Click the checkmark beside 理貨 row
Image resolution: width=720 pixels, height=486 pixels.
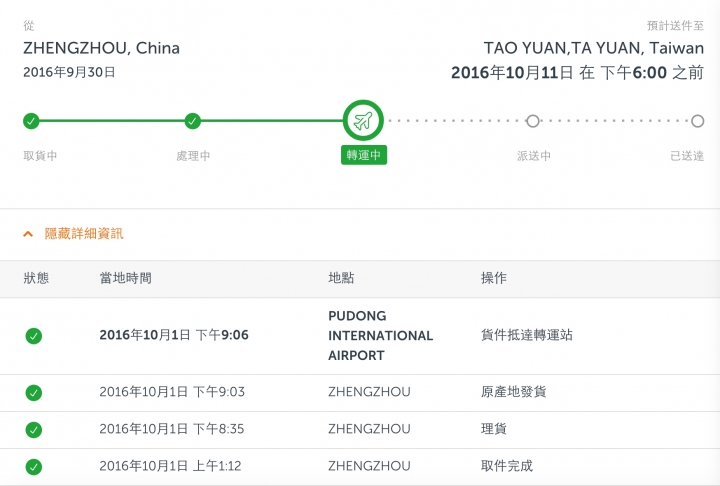[34, 430]
